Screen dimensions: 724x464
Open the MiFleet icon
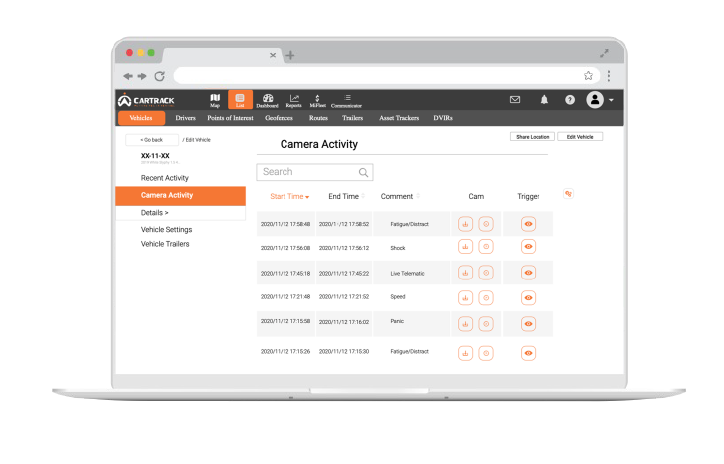[x=317, y=100]
